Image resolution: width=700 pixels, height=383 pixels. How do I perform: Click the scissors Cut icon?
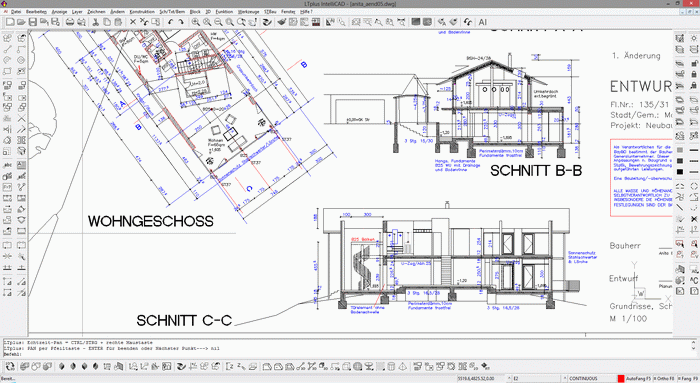95,22
